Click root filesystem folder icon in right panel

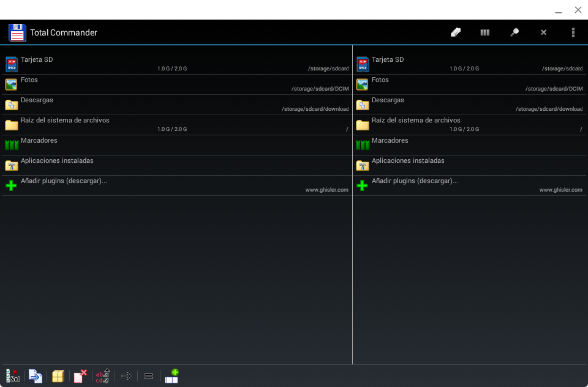coord(363,125)
